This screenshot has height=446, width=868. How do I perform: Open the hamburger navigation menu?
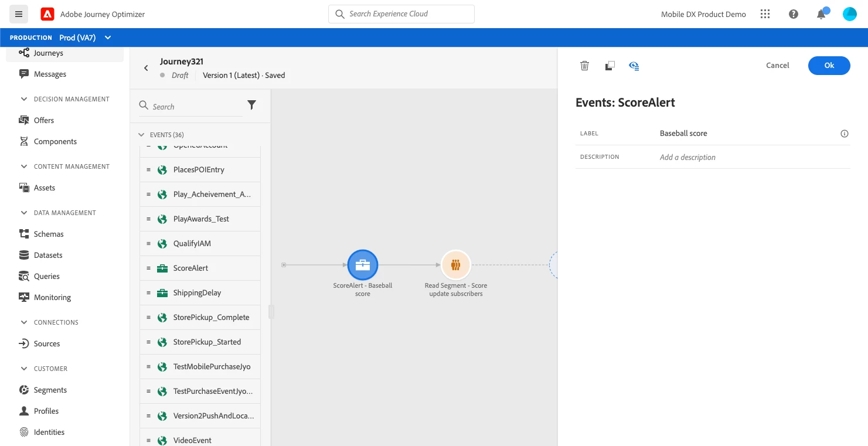[x=19, y=14]
